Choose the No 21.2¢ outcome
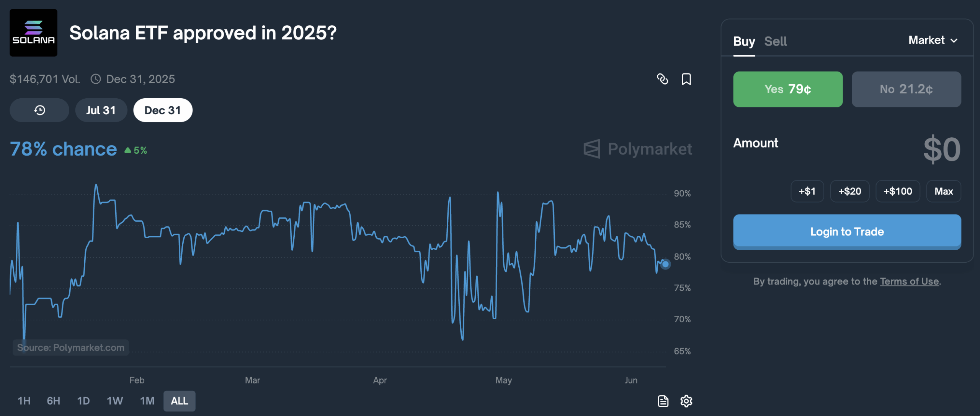 click(x=906, y=89)
